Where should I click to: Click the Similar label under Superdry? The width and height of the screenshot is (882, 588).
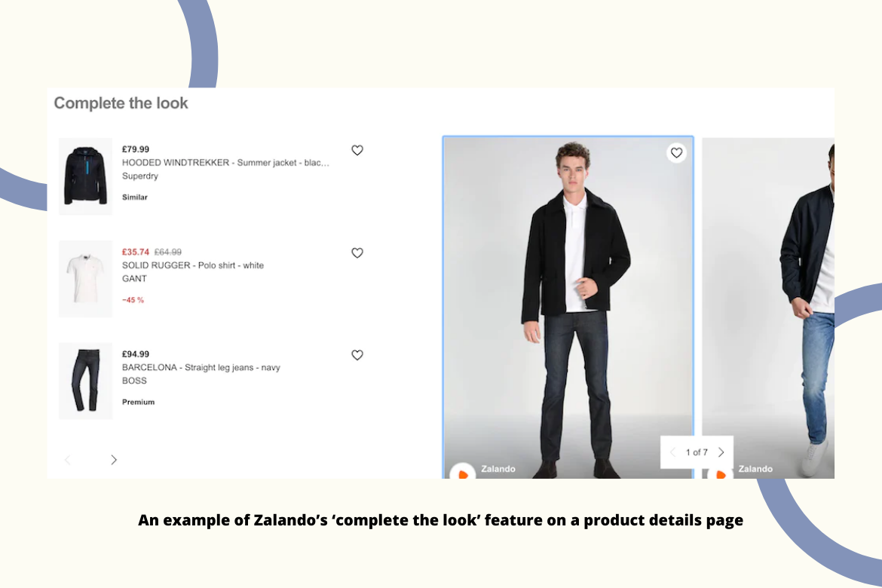click(135, 197)
